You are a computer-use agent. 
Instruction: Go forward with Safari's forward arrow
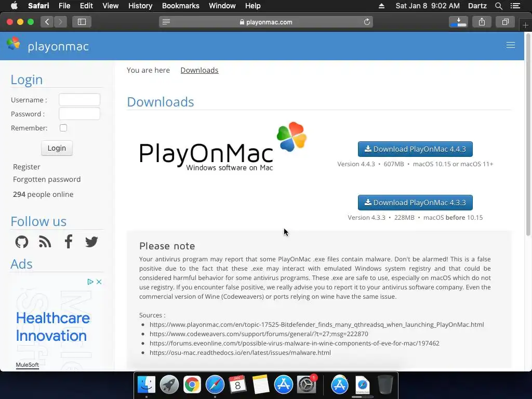click(x=60, y=22)
